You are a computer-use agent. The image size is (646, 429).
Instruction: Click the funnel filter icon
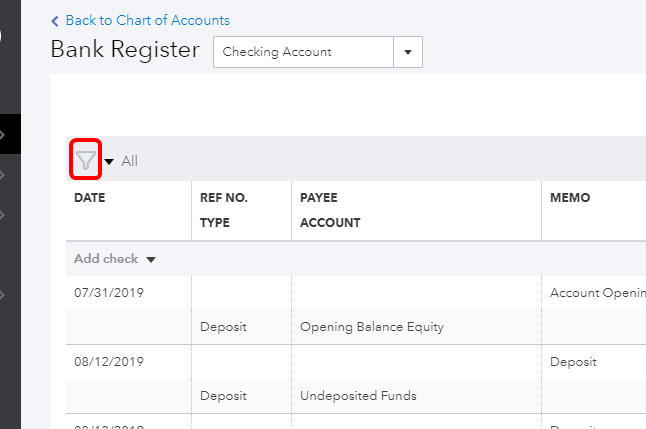coord(85,160)
